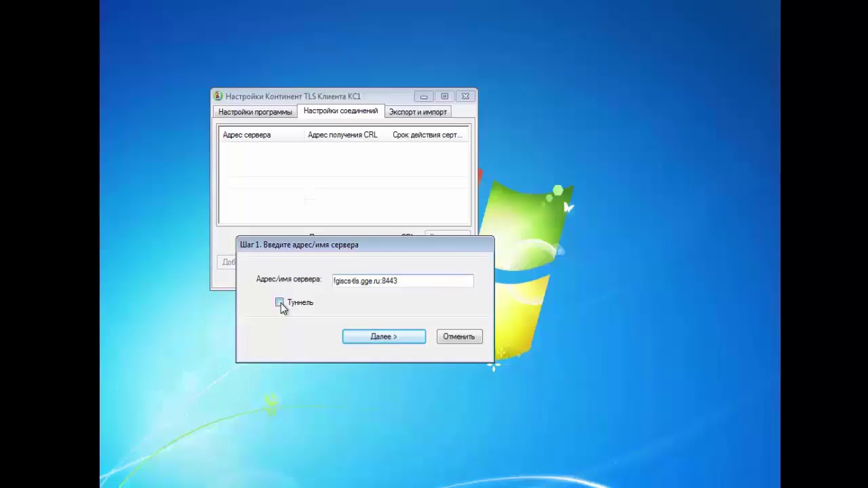868x488 pixels.
Task: Switch to Настройки соединений tab
Action: coord(340,110)
